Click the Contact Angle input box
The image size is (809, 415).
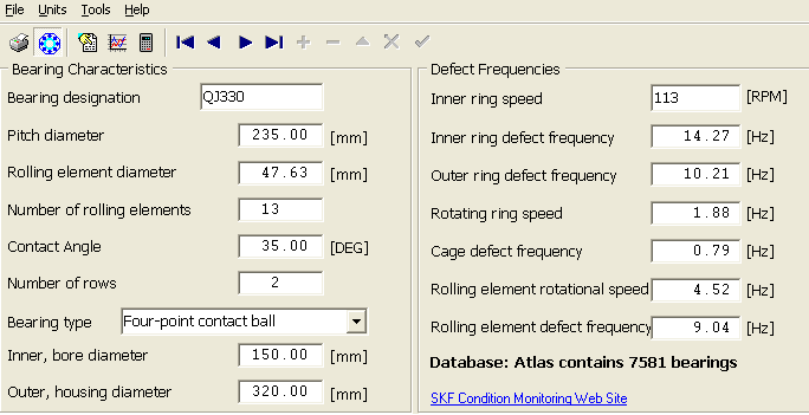tap(281, 246)
